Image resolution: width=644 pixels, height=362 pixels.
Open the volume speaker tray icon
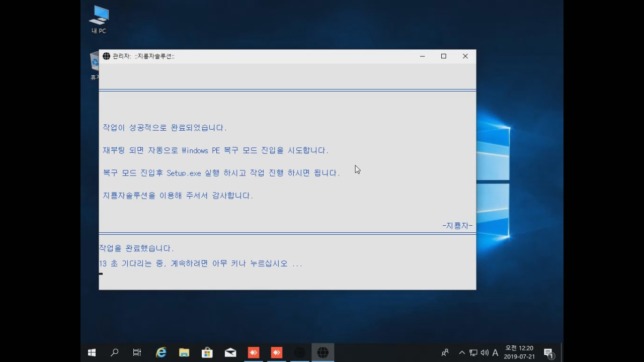[485, 353]
